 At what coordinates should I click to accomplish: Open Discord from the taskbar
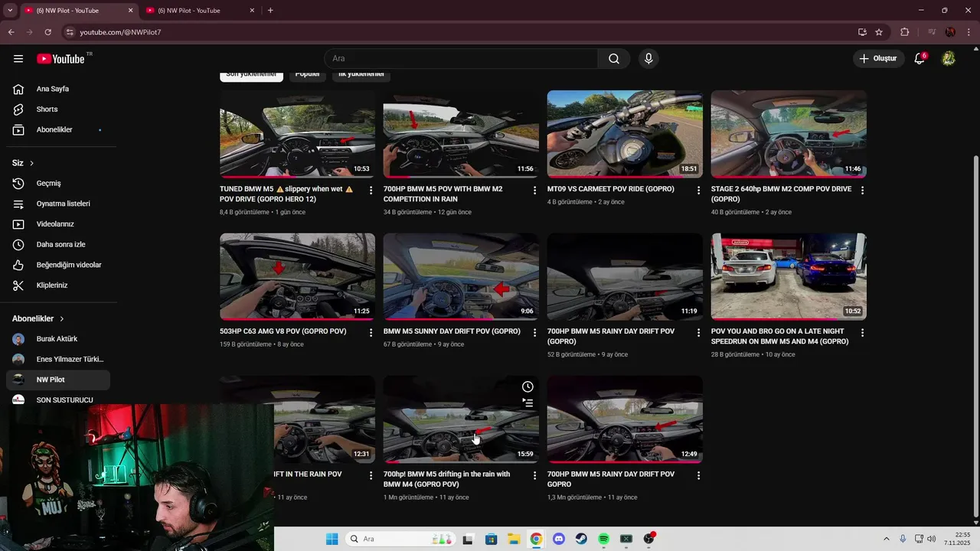click(x=558, y=539)
